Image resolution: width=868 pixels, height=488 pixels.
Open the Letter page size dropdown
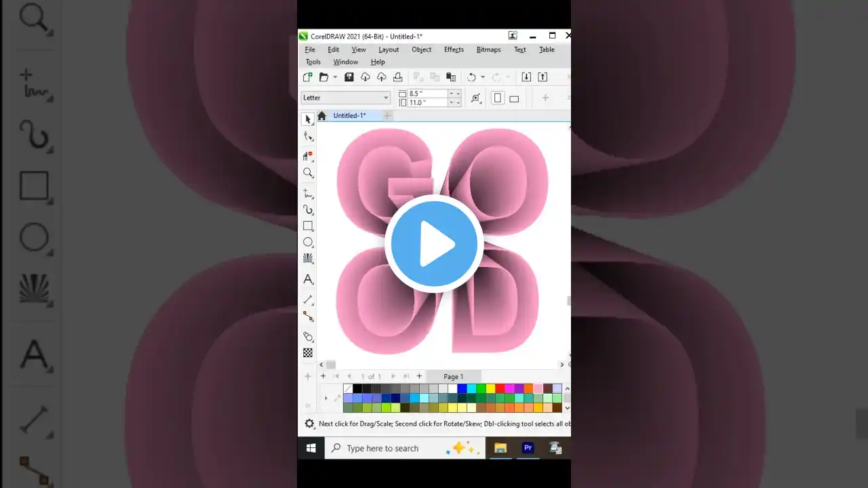[346, 98]
